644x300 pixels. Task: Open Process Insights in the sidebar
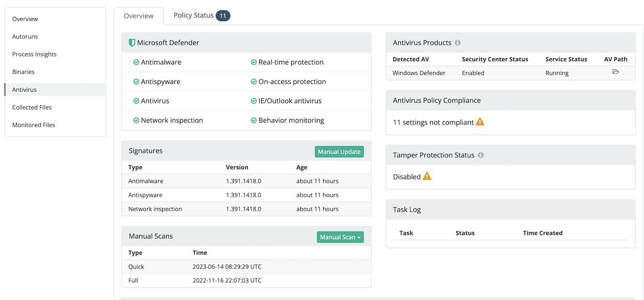55,54
